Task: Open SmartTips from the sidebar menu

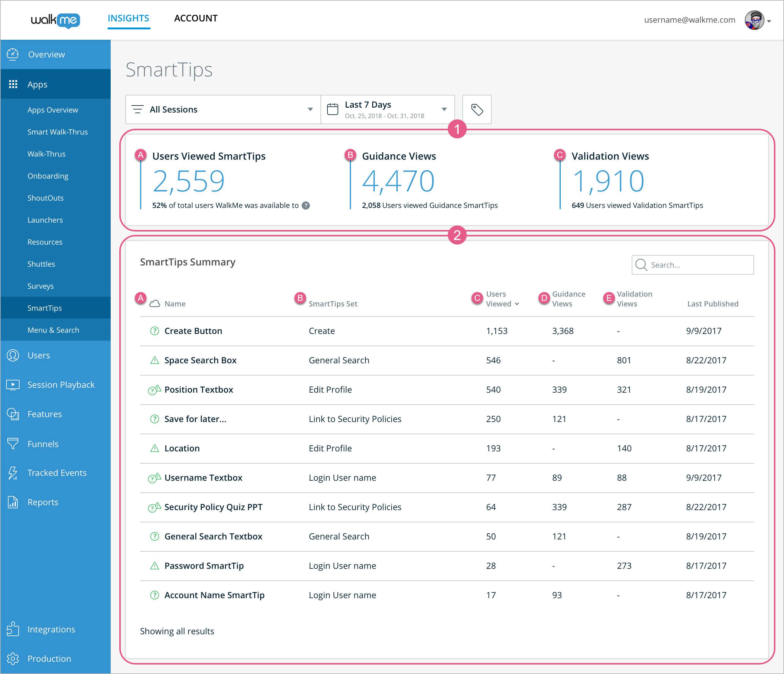Action: point(44,308)
